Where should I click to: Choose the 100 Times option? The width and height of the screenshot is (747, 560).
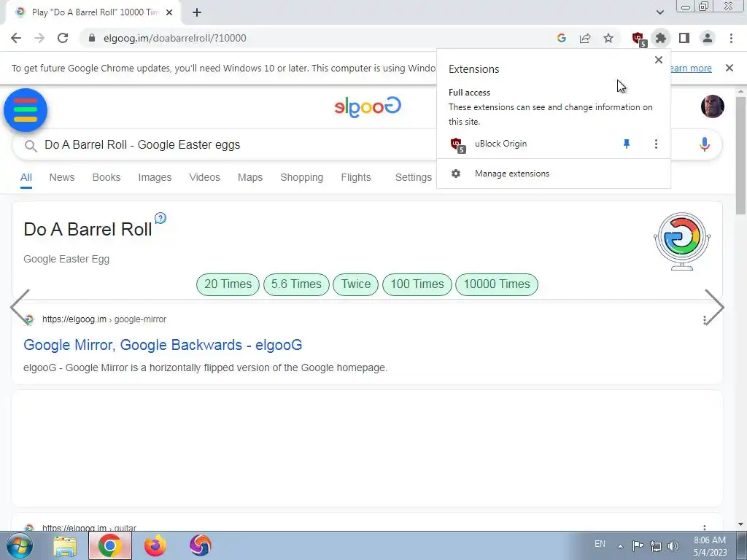[417, 284]
